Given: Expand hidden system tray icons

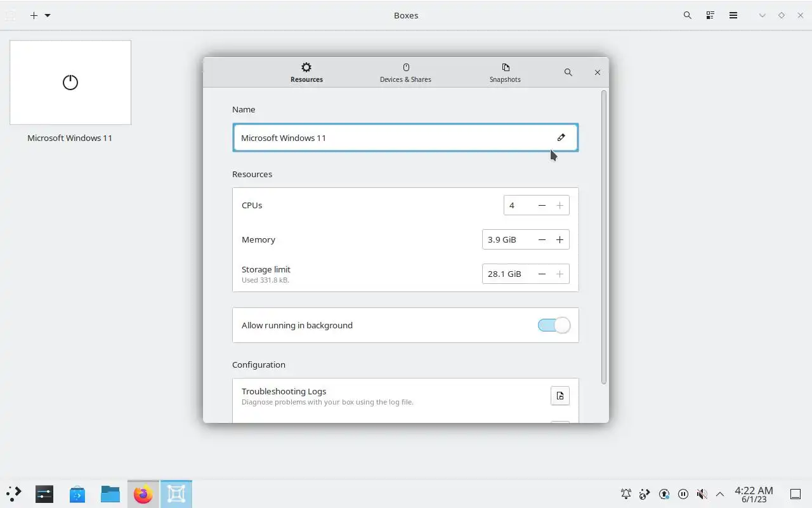Looking at the screenshot, I should 720,494.
